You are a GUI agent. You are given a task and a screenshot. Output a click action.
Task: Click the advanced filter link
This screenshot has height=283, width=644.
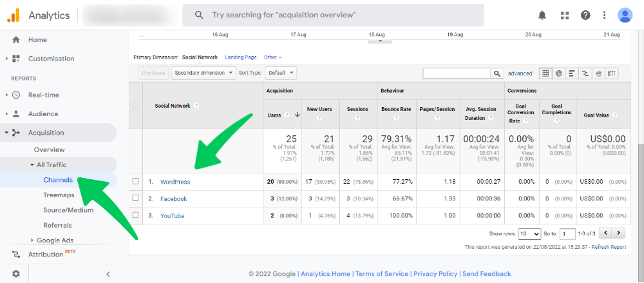pos(520,73)
